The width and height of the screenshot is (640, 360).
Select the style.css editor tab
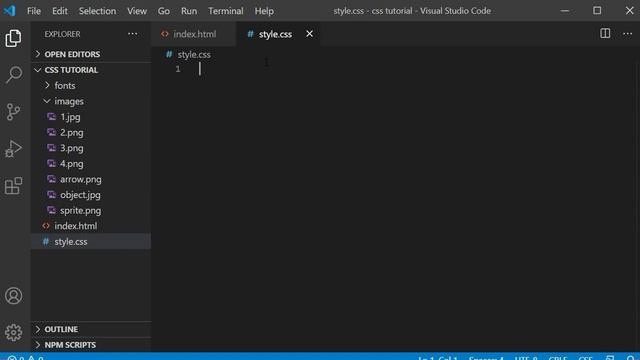278,34
